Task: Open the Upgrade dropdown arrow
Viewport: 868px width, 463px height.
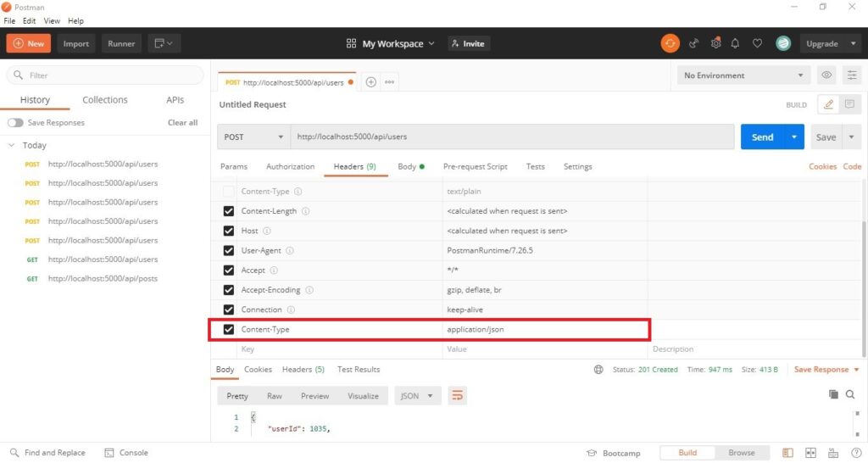Action: pyautogui.click(x=853, y=43)
